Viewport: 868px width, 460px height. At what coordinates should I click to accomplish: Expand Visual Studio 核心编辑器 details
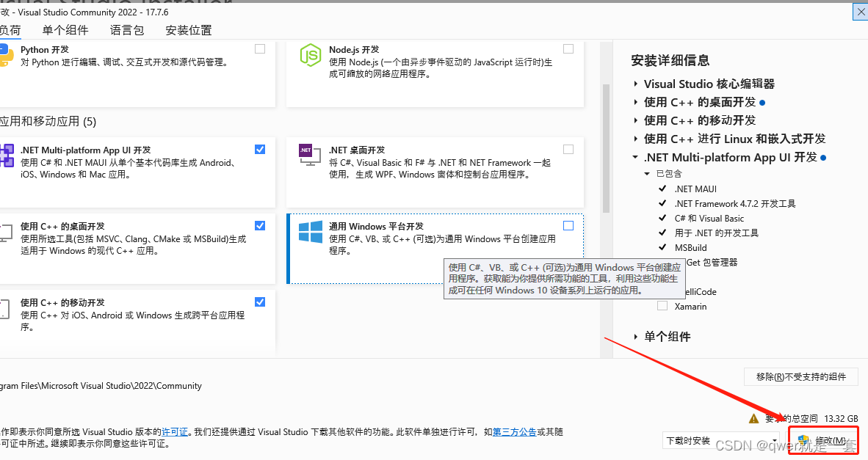pos(635,84)
